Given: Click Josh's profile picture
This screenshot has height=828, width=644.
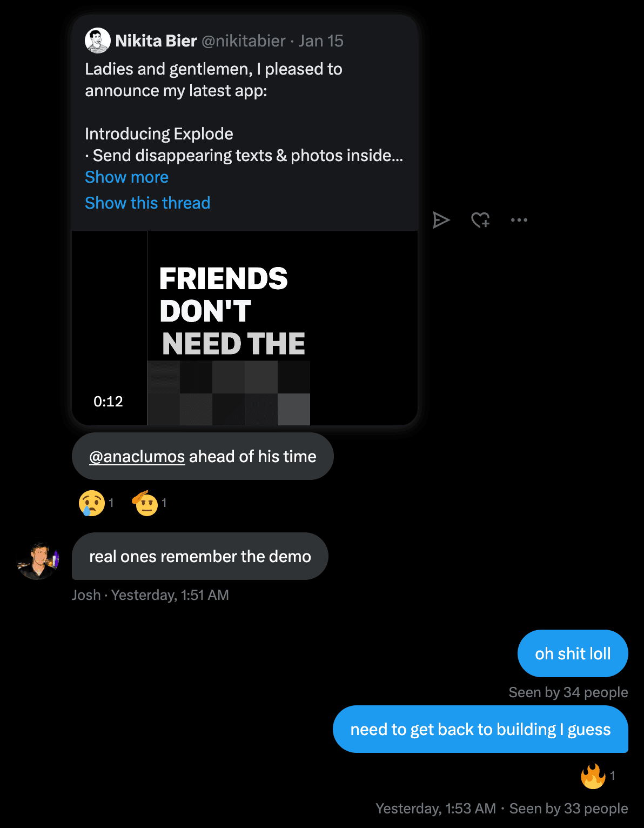Looking at the screenshot, I should click(38, 560).
